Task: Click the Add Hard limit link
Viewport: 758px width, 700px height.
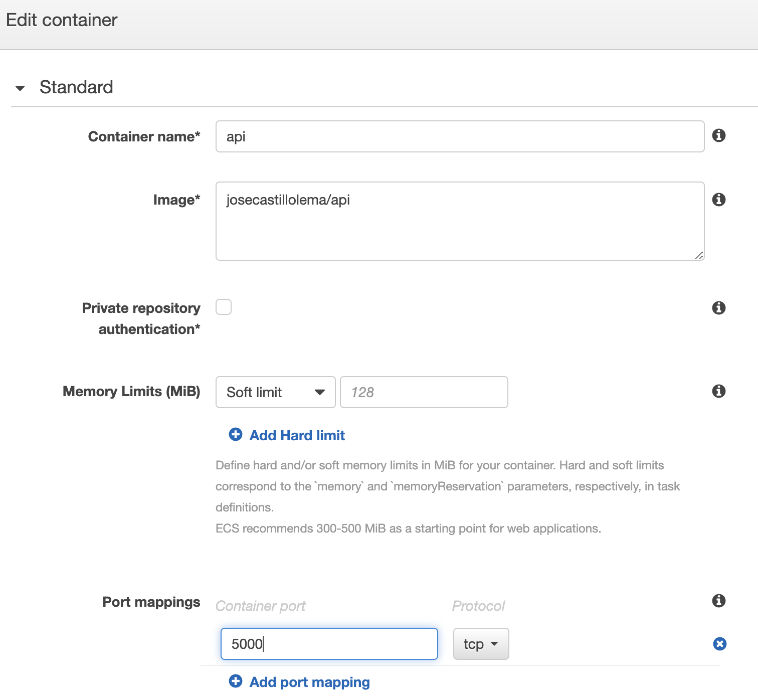Action: click(x=297, y=435)
